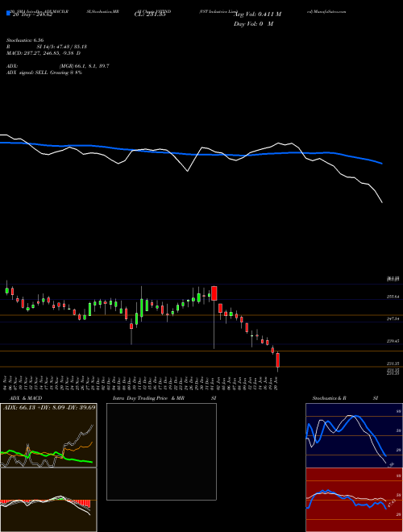Click the RSI 14/3: 47.43 / 33.13 value
This screenshot has width=403, height=532.
click(47, 47)
